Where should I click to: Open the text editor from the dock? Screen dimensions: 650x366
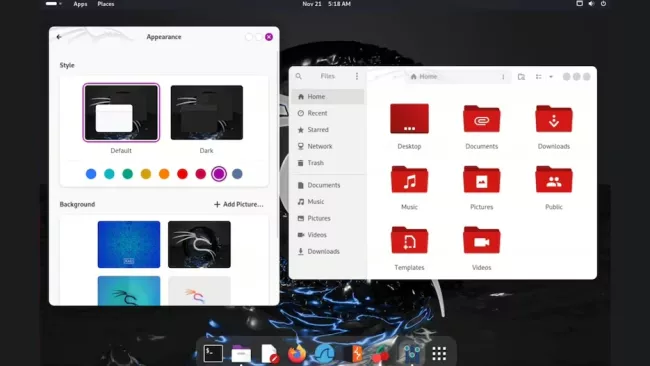pyautogui.click(x=269, y=354)
